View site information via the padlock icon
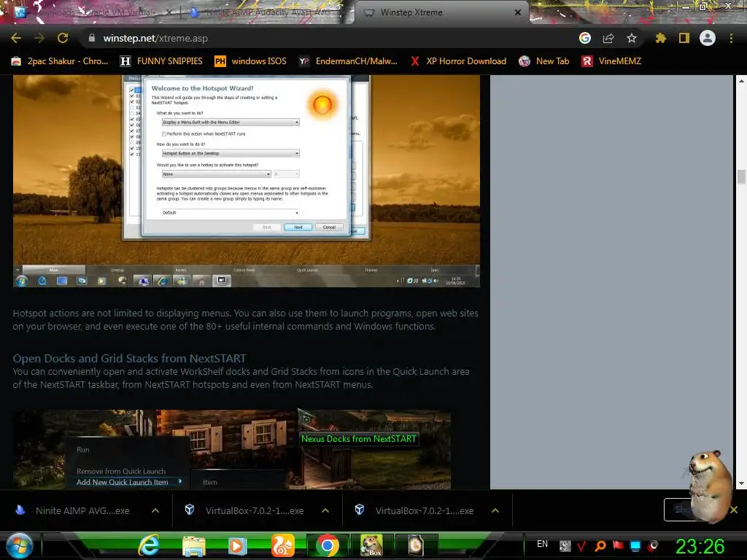This screenshot has height=560, width=747. tap(91, 38)
